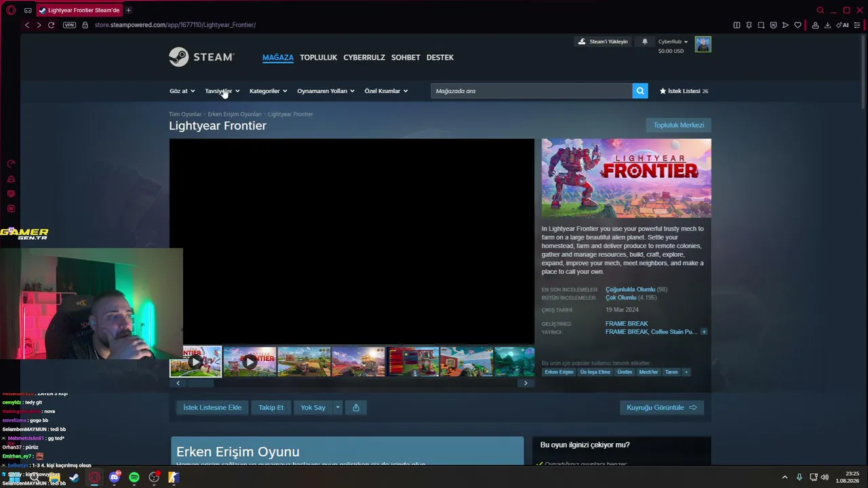The image size is (868, 488).
Task: Open the notification bell in the Steam header
Action: pos(645,41)
